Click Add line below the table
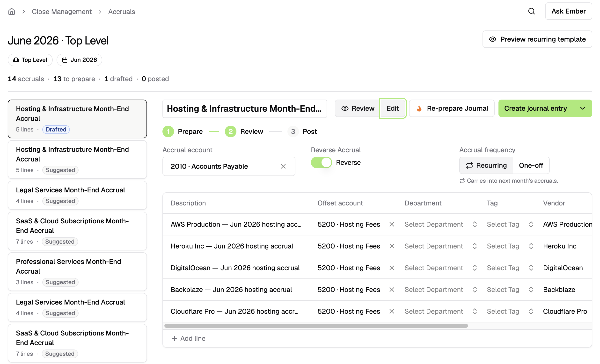 (189, 338)
